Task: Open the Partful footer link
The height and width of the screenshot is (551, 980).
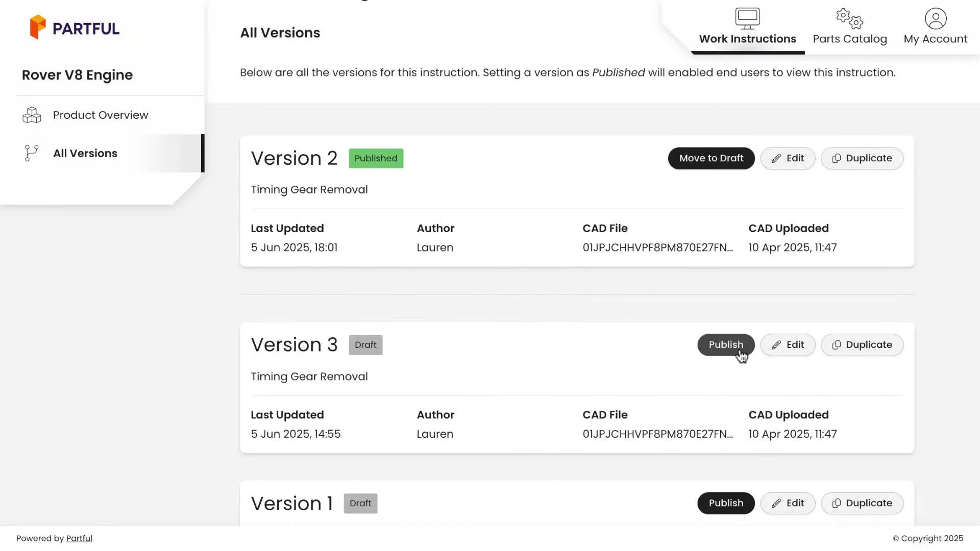Action: click(x=79, y=538)
